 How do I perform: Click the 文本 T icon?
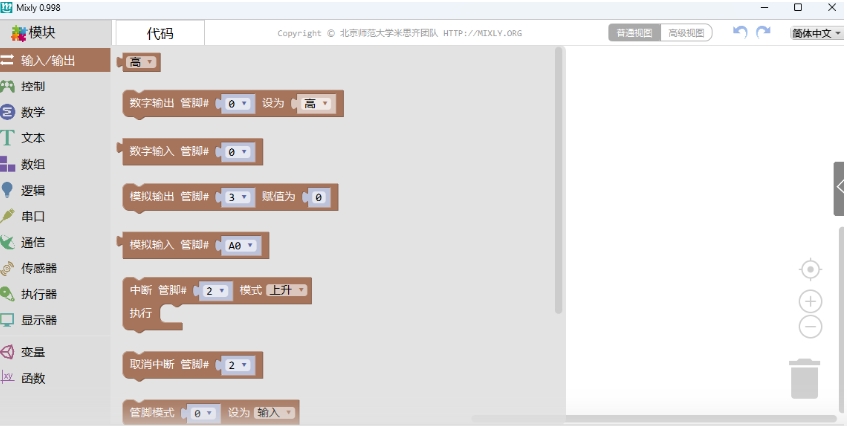tap(6, 138)
